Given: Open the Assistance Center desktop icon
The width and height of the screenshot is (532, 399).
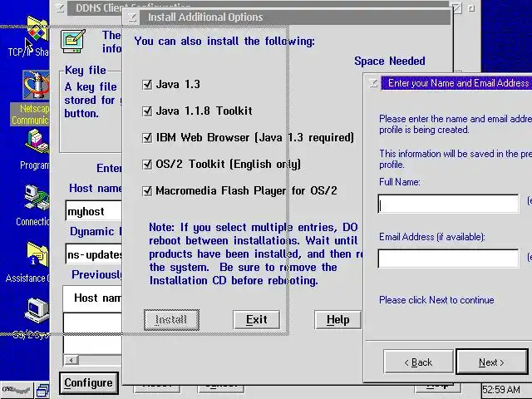Looking at the screenshot, I should pos(37,254).
